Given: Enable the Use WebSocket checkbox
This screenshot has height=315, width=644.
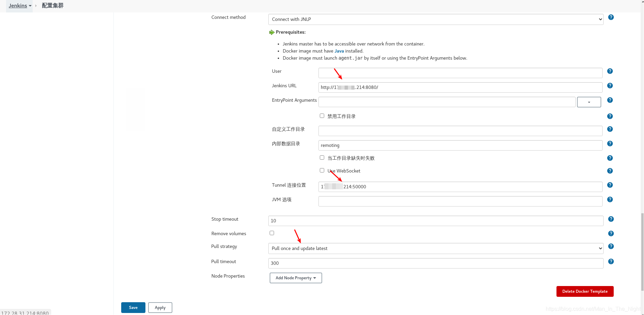Looking at the screenshot, I should [322, 170].
